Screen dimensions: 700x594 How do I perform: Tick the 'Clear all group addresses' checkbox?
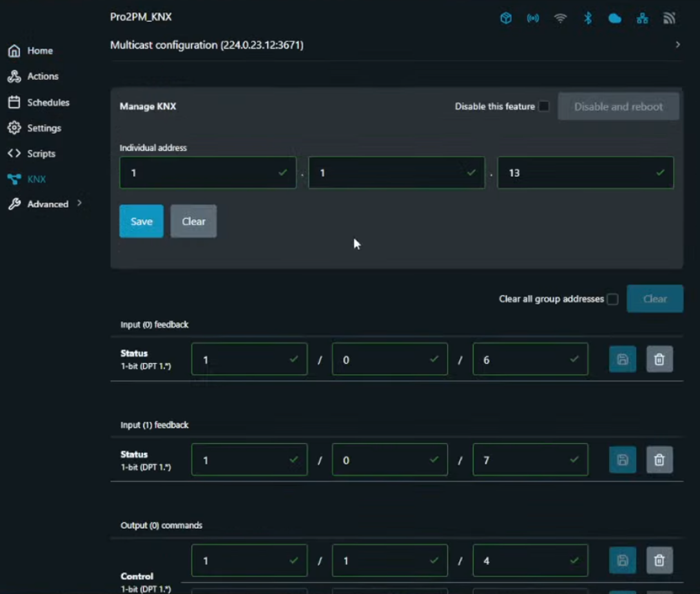(612, 299)
